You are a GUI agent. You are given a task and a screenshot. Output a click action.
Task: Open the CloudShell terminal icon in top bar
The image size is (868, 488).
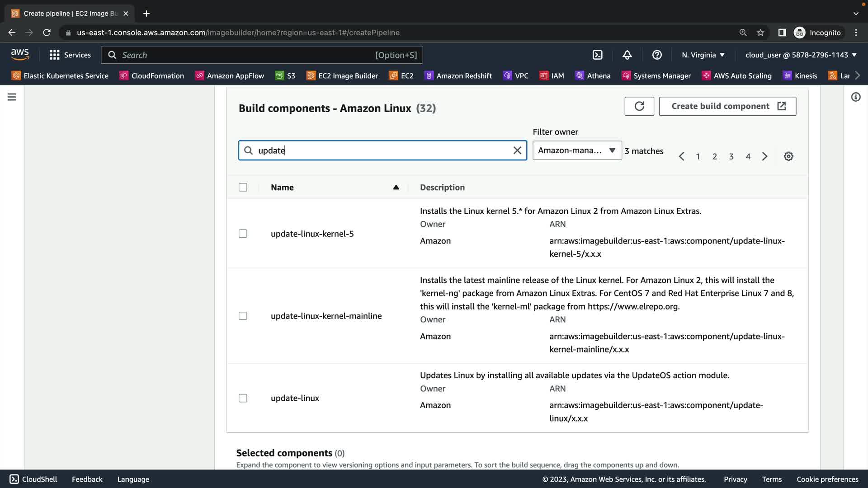pyautogui.click(x=597, y=55)
